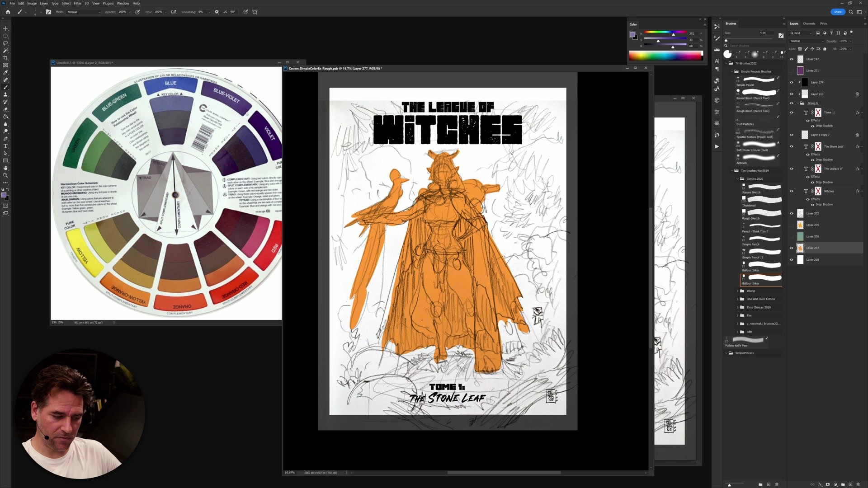Screen dimensions: 868x488
Task: Expand the Inking brush folder
Action: pyautogui.click(x=737, y=291)
